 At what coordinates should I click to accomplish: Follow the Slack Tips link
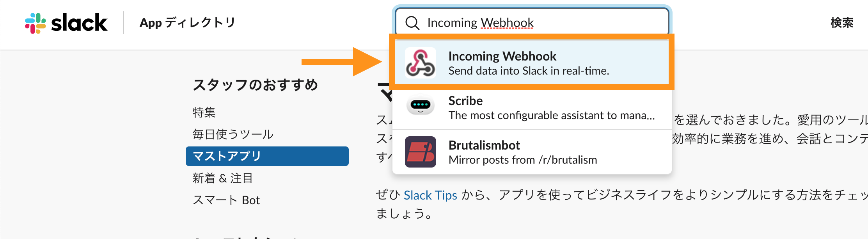430,195
